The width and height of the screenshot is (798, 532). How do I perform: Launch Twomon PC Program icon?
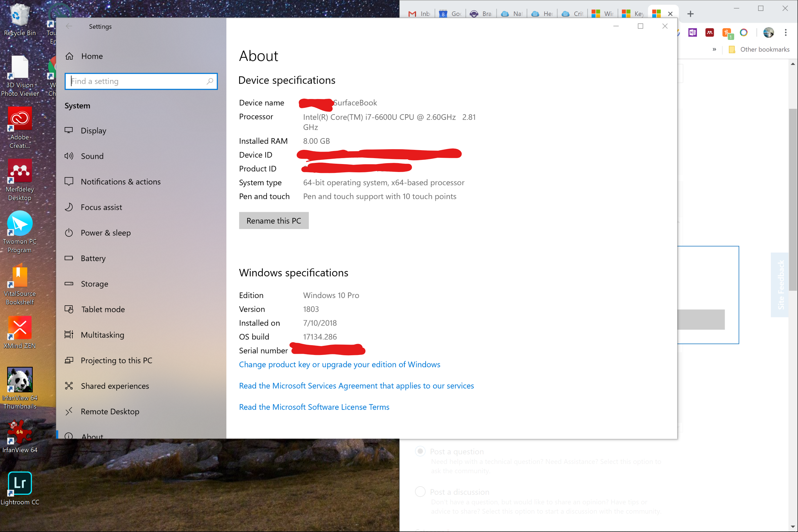click(x=20, y=223)
